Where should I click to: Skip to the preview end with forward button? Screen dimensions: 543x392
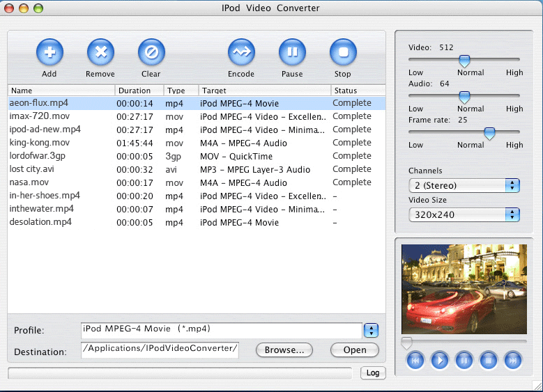pyautogui.click(x=513, y=361)
